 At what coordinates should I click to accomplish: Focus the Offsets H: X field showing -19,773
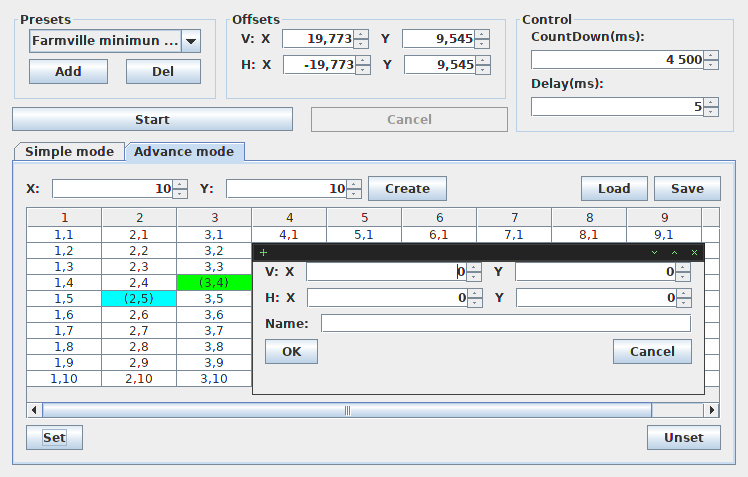[319, 65]
